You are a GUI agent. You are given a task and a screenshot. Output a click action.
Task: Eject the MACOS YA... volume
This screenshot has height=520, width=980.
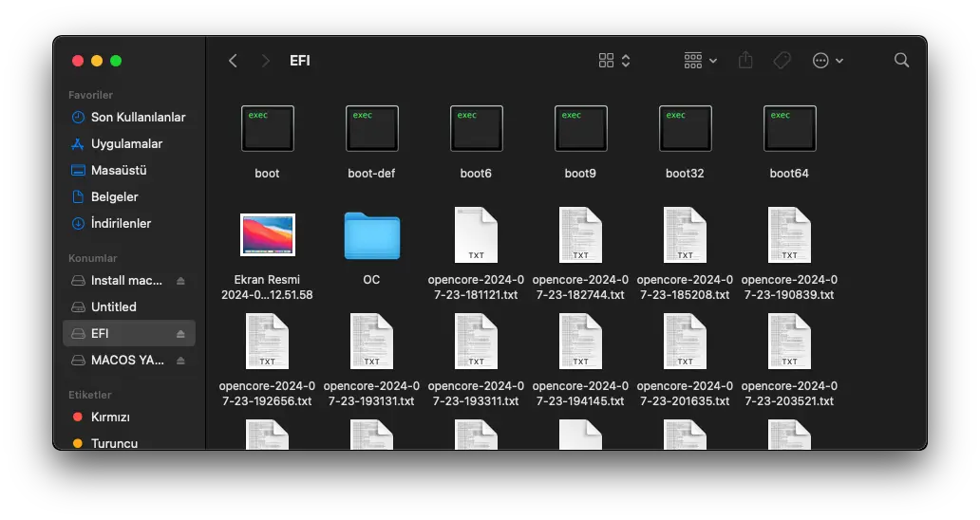[180, 361]
